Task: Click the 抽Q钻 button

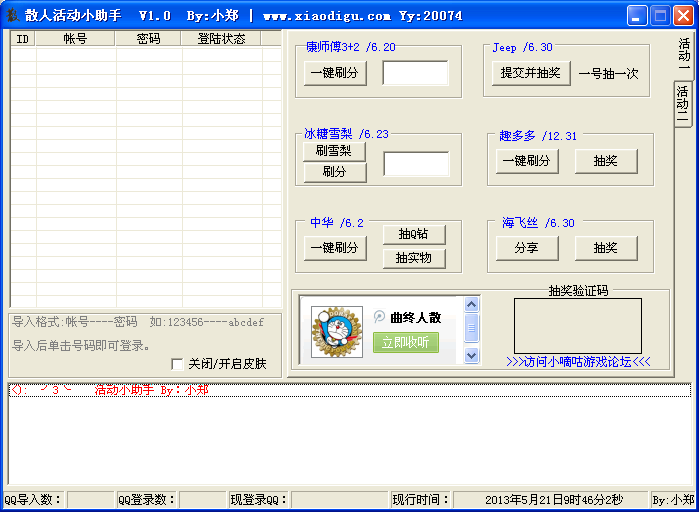Action: click(414, 234)
